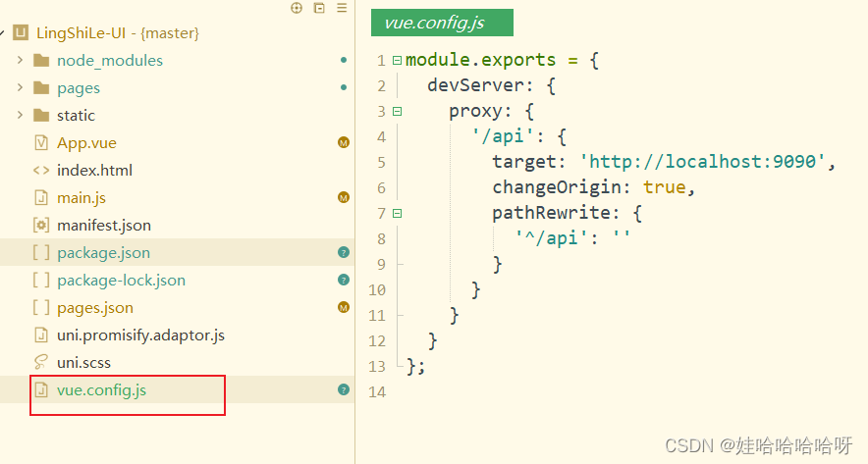Click the status dot beside node_modules
Image resolution: width=868 pixels, height=464 pixels.
tap(344, 60)
